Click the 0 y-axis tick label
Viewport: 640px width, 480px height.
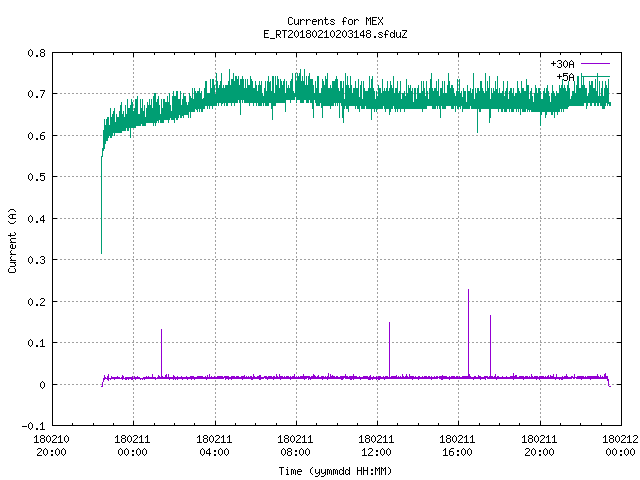point(42,384)
